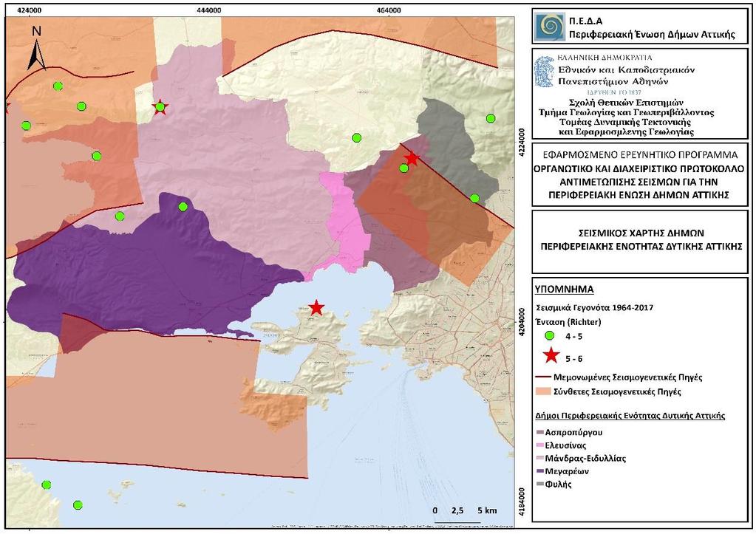Image resolution: width=756 pixels, height=534 pixels.
Task: Click the 4224000 northing coordinate label
Action: tap(522, 142)
